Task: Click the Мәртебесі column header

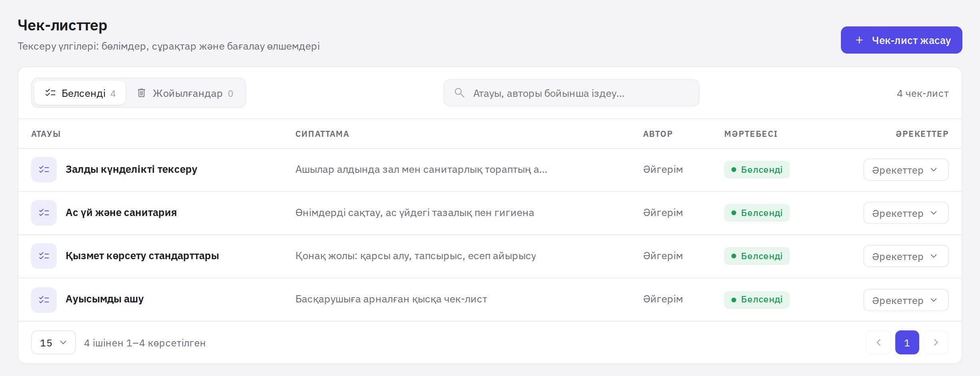Action: click(x=751, y=134)
